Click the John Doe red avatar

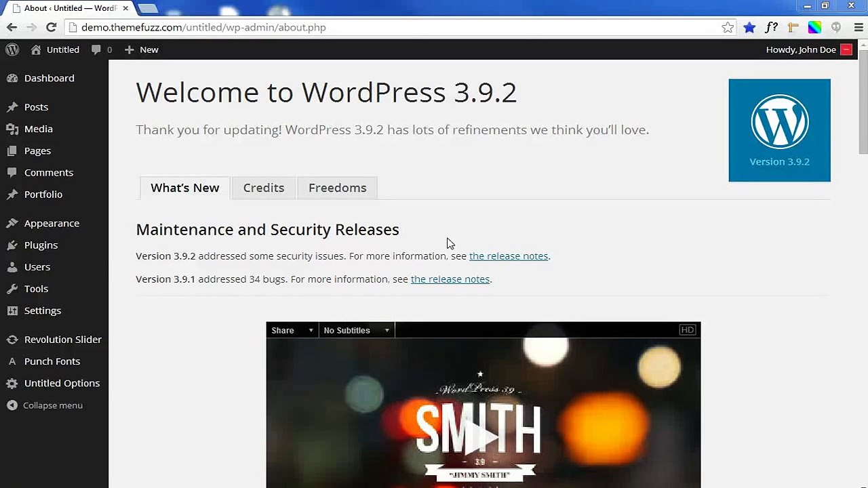(846, 49)
